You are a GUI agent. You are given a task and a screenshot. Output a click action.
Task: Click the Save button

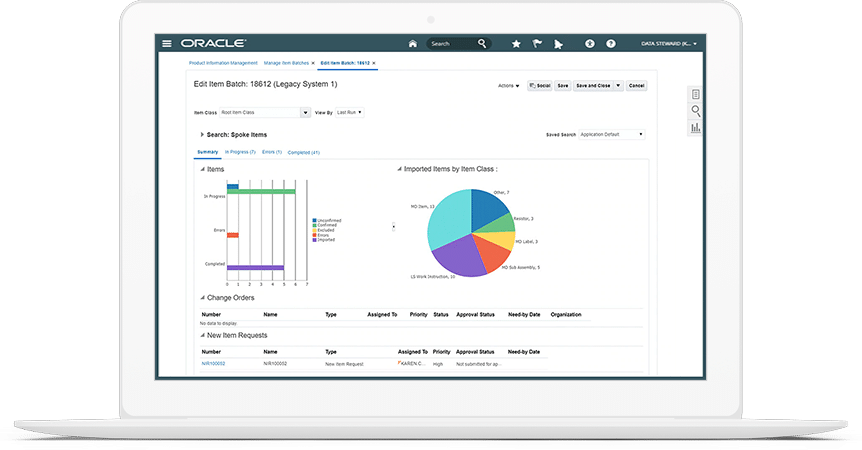click(563, 86)
